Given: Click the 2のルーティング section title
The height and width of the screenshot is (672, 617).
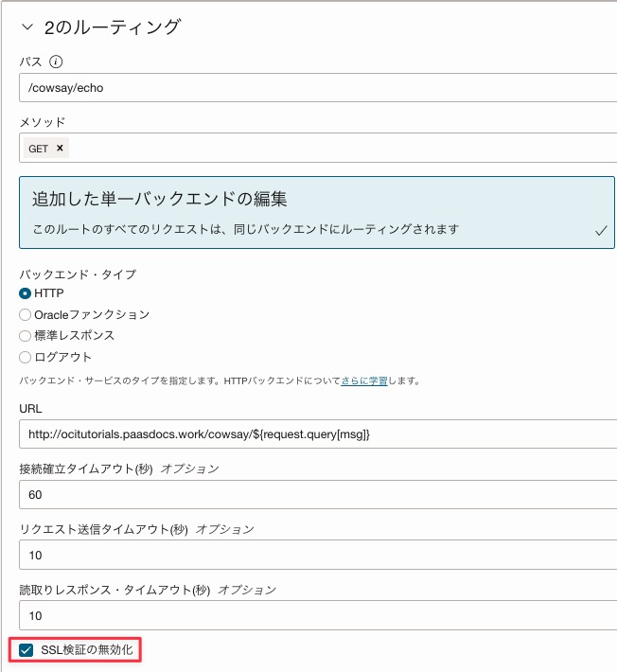Looking at the screenshot, I should (112, 27).
